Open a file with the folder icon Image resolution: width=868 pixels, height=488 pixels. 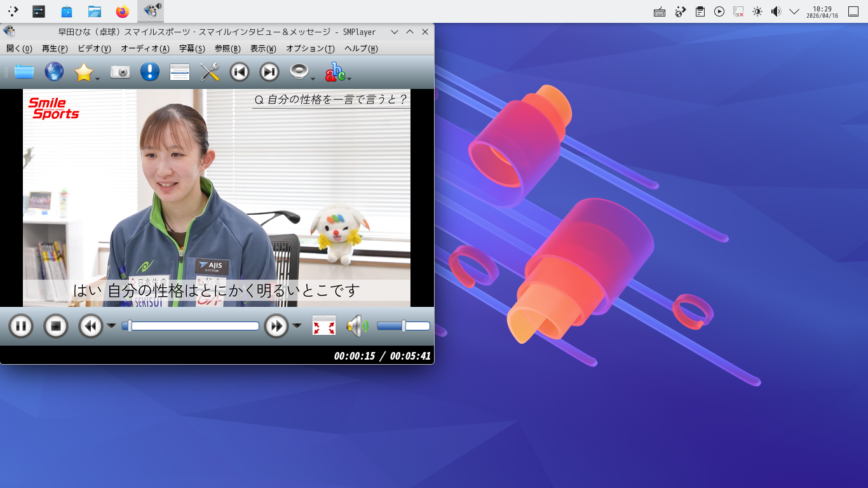coord(24,72)
